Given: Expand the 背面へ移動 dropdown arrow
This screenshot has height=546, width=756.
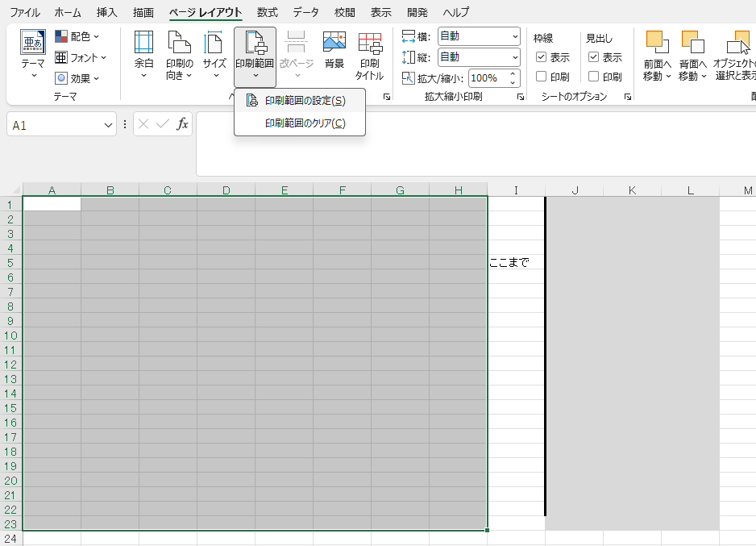Looking at the screenshot, I should (704, 76).
